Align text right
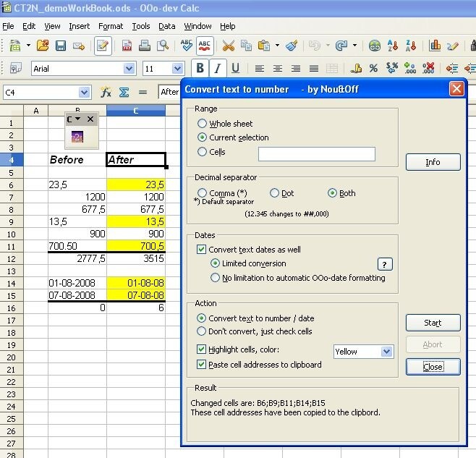476x458 pixels. click(x=296, y=69)
